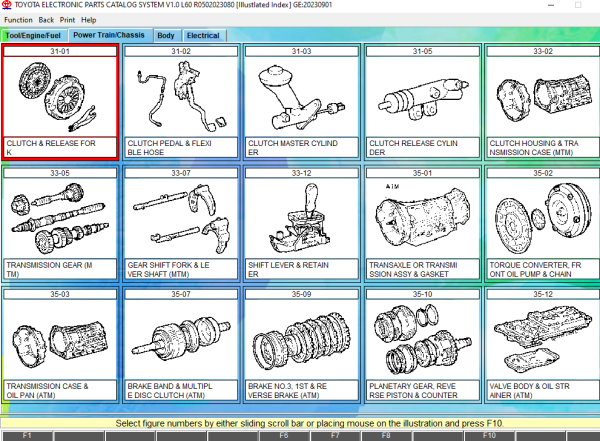Click figure number label 31-05
The height and width of the screenshot is (441, 600).
point(422,51)
